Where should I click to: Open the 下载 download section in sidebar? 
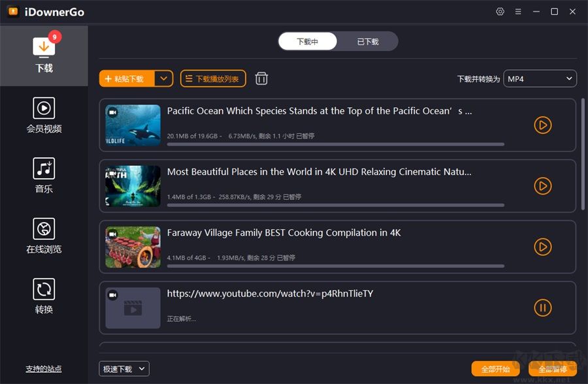[44, 56]
